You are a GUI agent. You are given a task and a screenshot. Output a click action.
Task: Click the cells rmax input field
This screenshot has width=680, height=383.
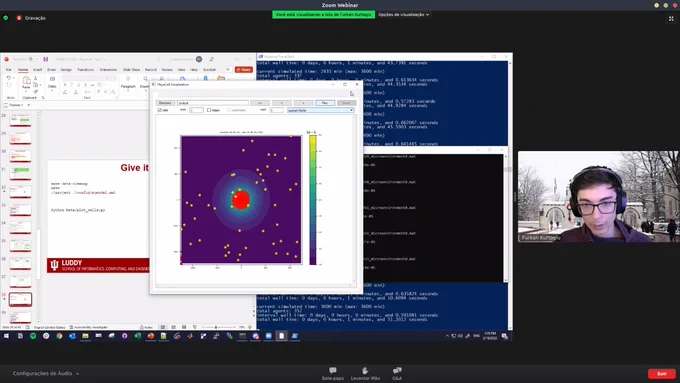pos(196,110)
